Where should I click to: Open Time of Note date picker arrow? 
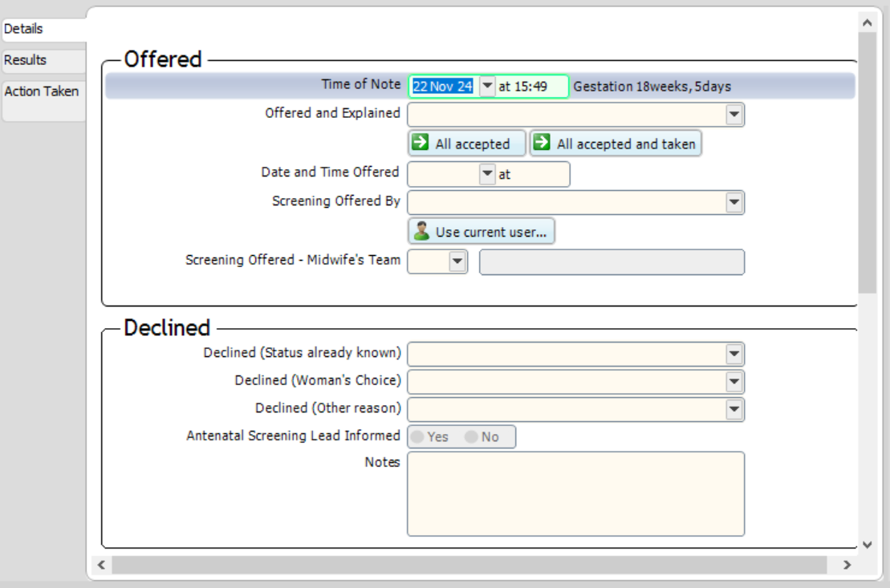click(x=487, y=87)
